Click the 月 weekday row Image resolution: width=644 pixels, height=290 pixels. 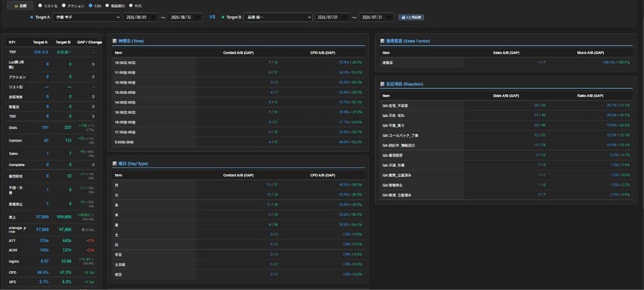click(x=238, y=185)
